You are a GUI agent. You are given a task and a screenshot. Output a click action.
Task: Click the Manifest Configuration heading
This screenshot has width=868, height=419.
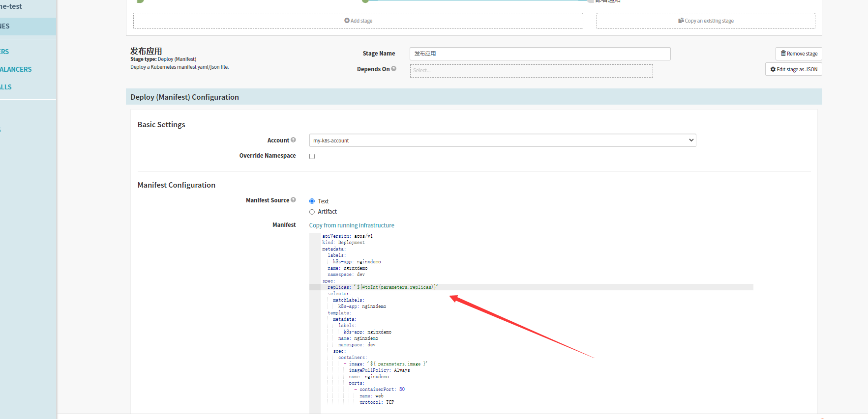[177, 185]
